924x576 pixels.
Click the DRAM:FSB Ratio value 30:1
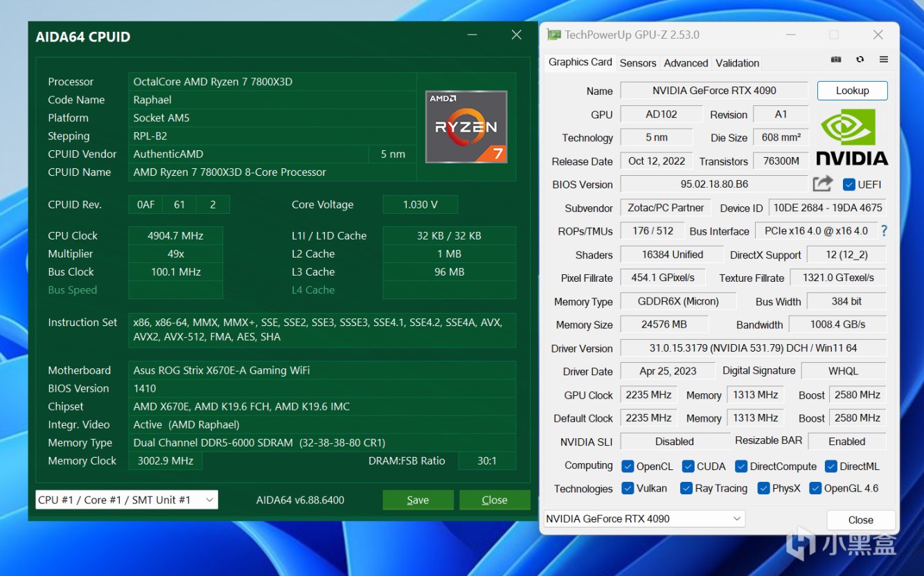(487, 460)
